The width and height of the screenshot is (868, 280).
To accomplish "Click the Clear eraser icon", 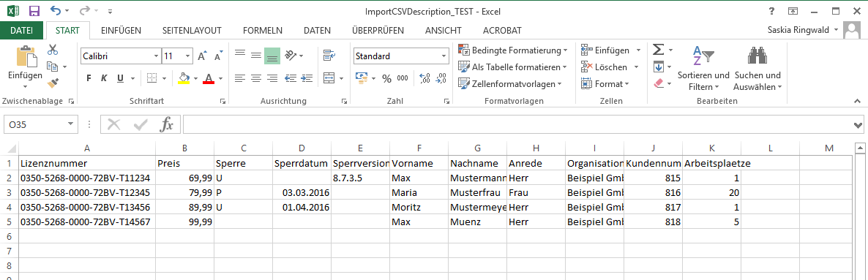I will point(658,83).
